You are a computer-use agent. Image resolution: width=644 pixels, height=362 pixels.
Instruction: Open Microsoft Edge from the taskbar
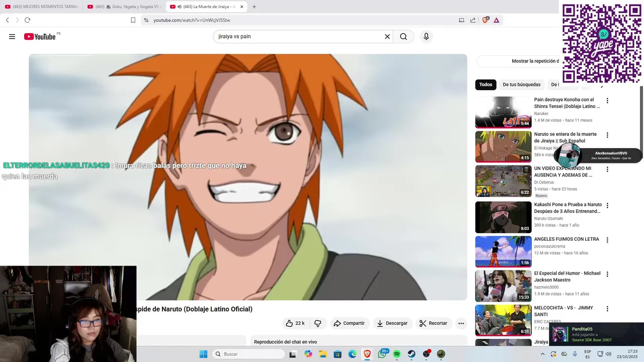(353, 354)
